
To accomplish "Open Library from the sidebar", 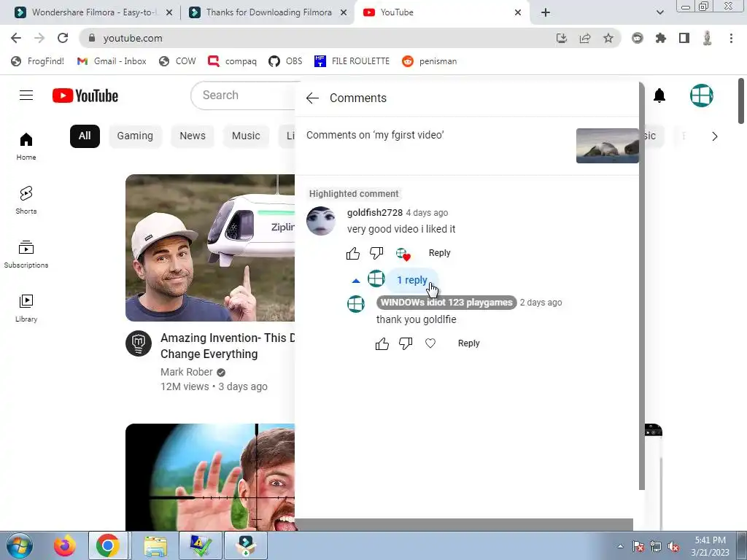I will coord(26,308).
